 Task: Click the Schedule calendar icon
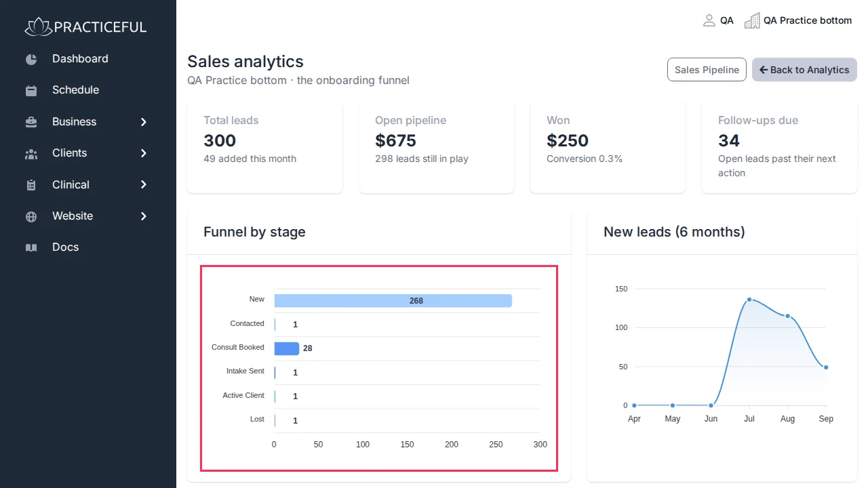point(31,91)
